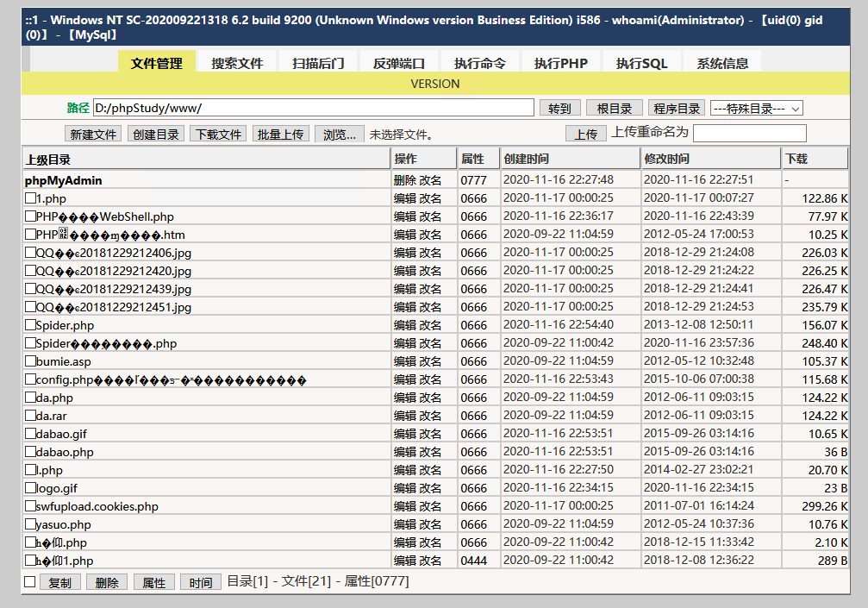
Task: Open the 执行SQL tab
Action: pyautogui.click(x=641, y=63)
